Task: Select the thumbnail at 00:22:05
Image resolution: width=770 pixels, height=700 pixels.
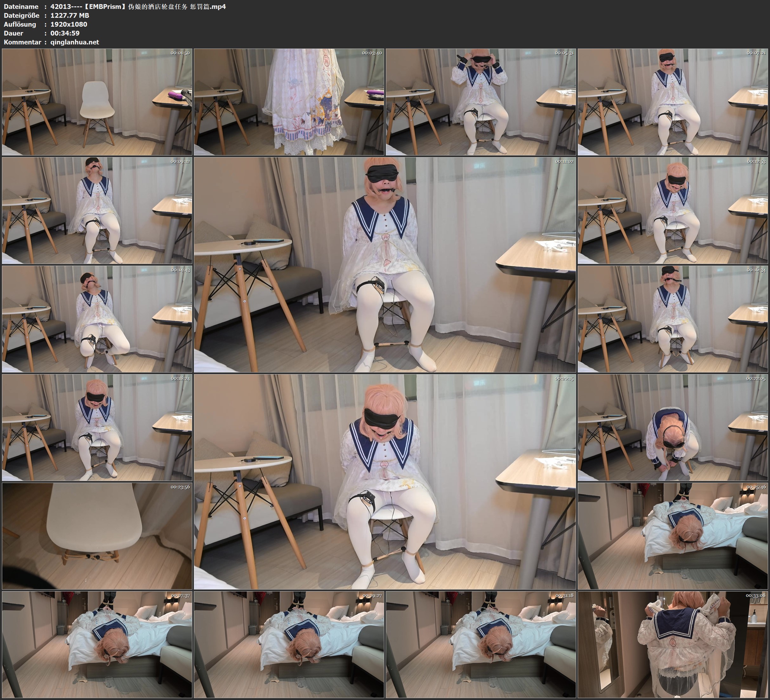Action: click(x=673, y=427)
